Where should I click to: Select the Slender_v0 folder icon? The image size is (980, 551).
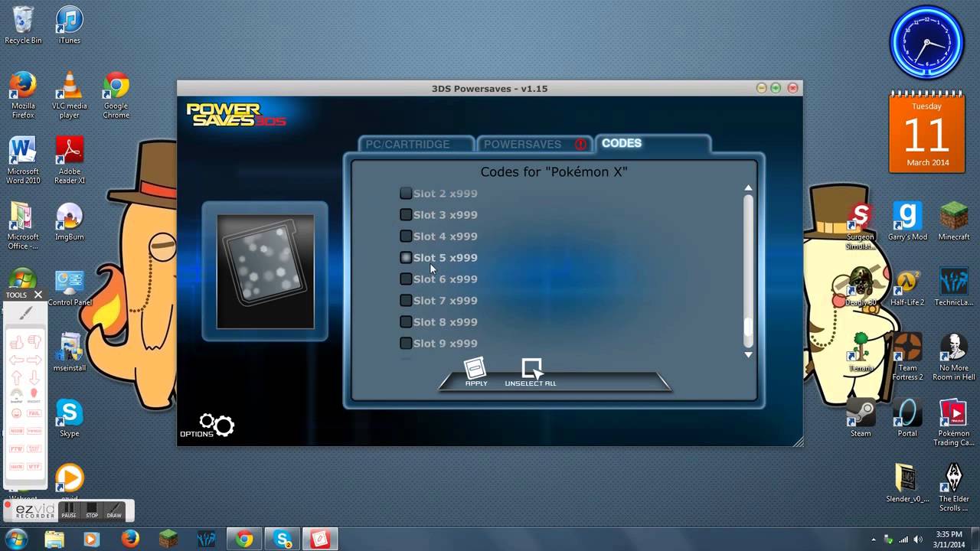tap(907, 484)
